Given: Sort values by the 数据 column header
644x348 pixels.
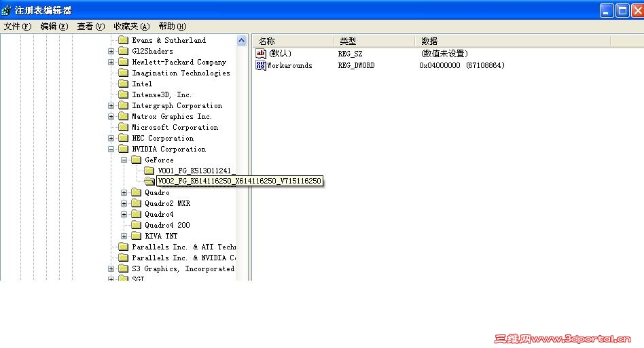Looking at the screenshot, I should pyautogui.click(x=513, y=41).
